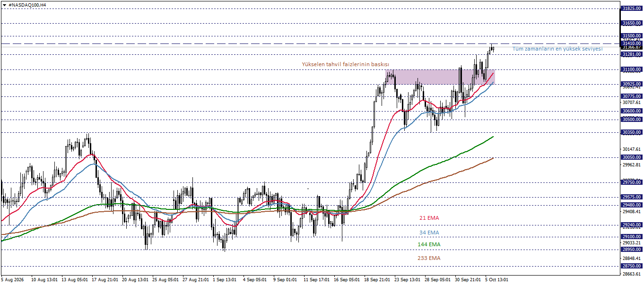
Task: Click the 29962.81 price scale value
Action: [631, 165]
